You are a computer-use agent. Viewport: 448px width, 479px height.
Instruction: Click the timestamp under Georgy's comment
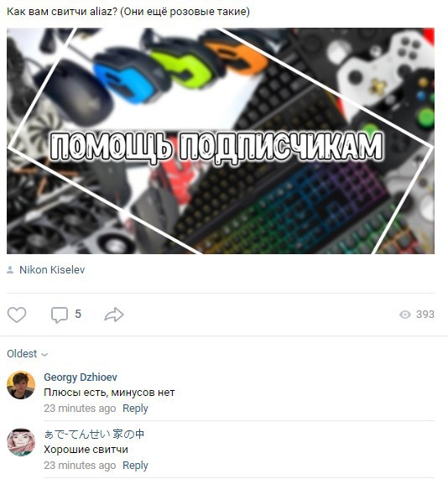coord(80,409)
